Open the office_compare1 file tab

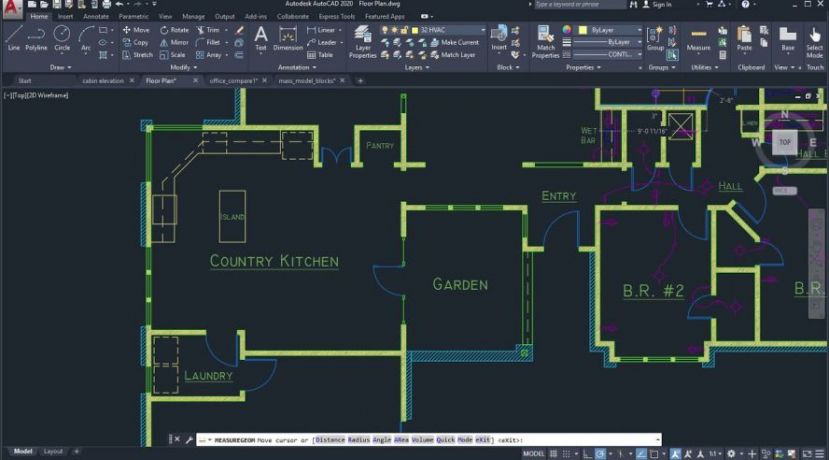(x=233, y=81)
